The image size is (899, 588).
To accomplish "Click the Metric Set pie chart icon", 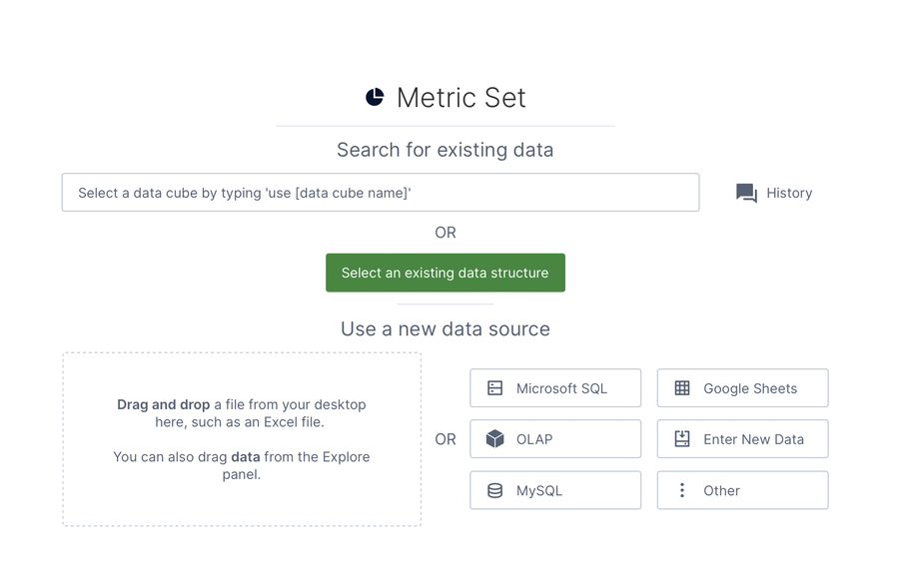I will [374, 96].
